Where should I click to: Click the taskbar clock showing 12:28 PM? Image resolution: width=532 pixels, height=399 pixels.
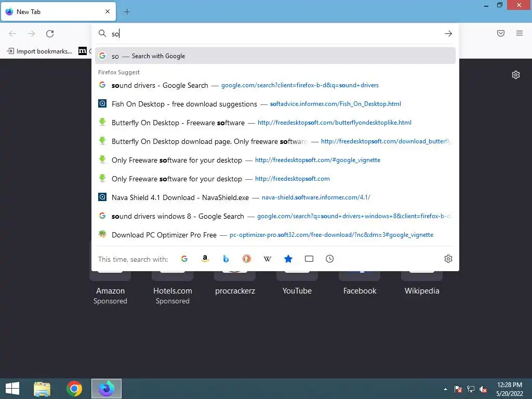(510, 389)
